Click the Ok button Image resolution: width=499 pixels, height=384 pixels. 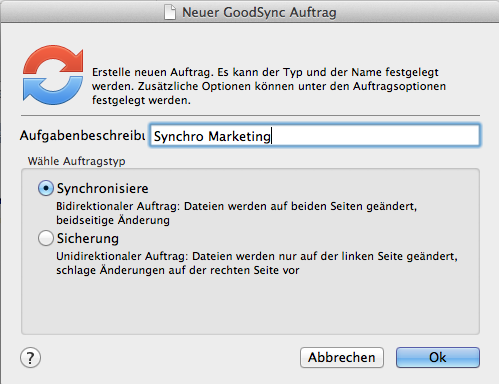tap(438, 357)
